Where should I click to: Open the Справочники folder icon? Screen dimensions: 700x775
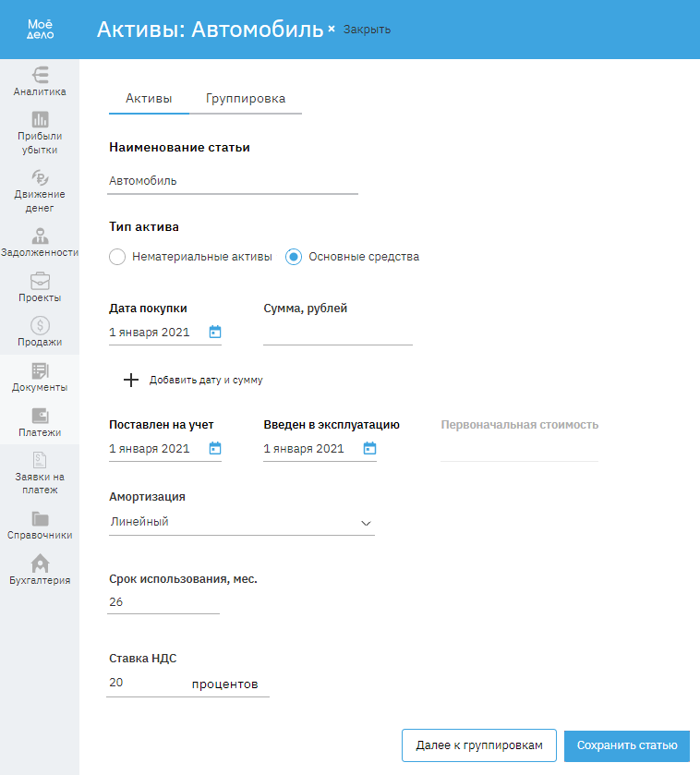pos(40,518)
